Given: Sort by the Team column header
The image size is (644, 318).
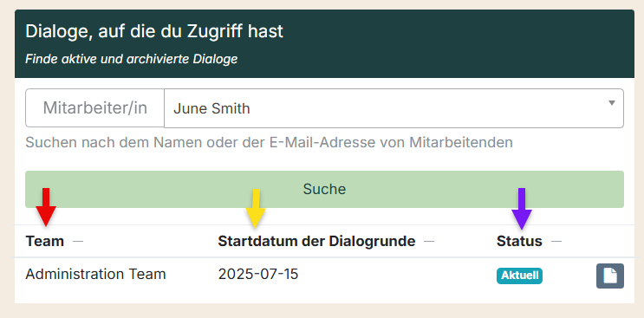Looking at the screenshot, I should [x=45, y=241].
